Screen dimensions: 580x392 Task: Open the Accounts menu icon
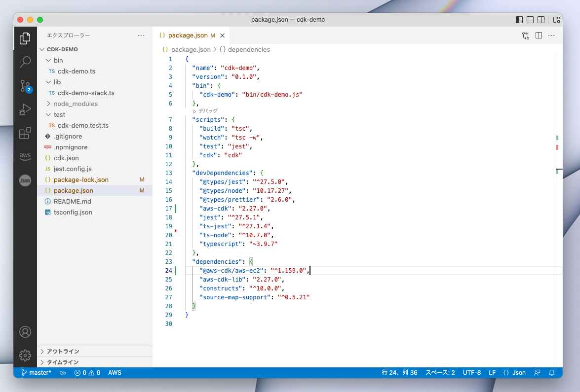tap(25, 332)
